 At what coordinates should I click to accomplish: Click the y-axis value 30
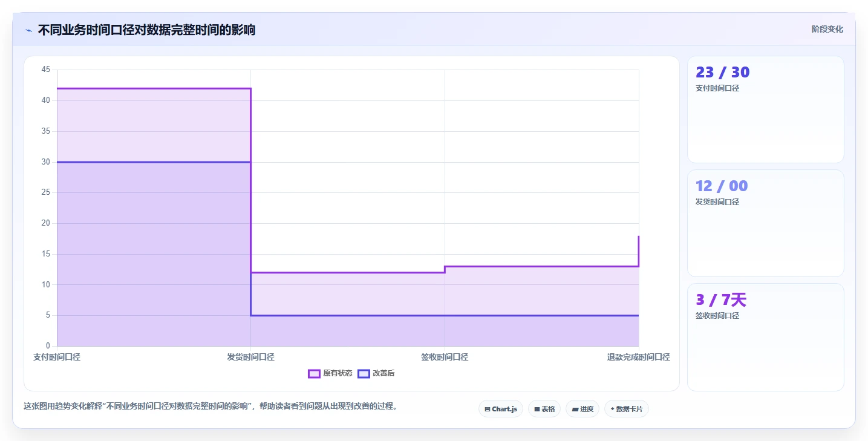point(46,162)
